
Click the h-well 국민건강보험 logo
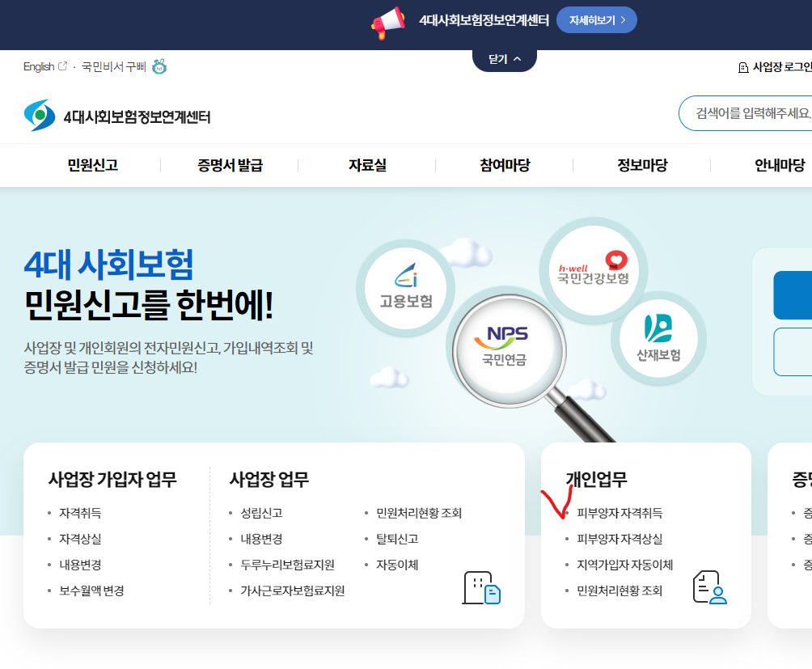pos(594,269)
